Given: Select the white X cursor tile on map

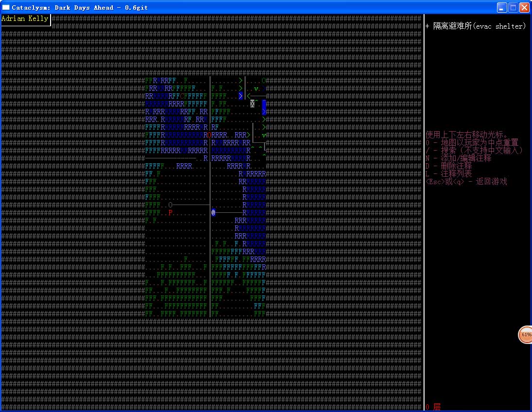Looking at the screenshot, I should (x=252, y=103).
